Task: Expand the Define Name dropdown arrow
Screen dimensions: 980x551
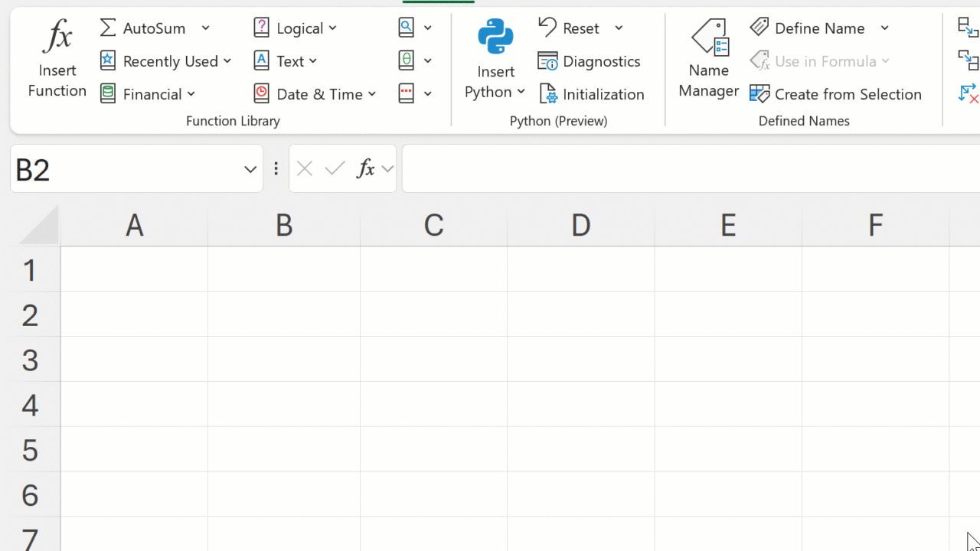Action: 884,28
